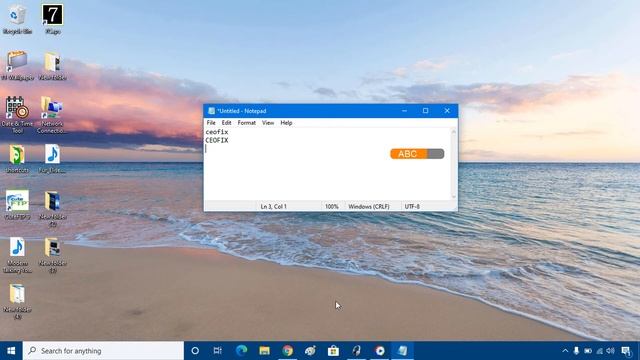
Task: Open Notepad's File menu
Action: 211,122
